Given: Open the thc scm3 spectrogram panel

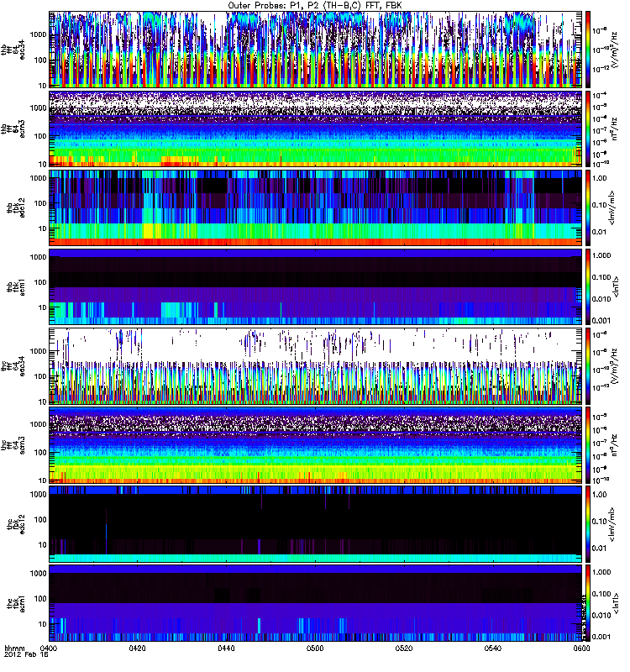Looking at the screenshot, I should pos(315,445).
